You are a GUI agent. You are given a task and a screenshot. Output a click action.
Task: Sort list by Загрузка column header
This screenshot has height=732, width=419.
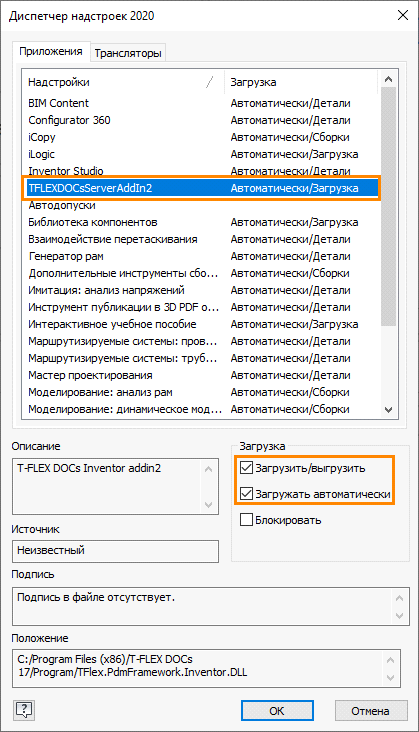pyautogui.click(x=300, y=82)
